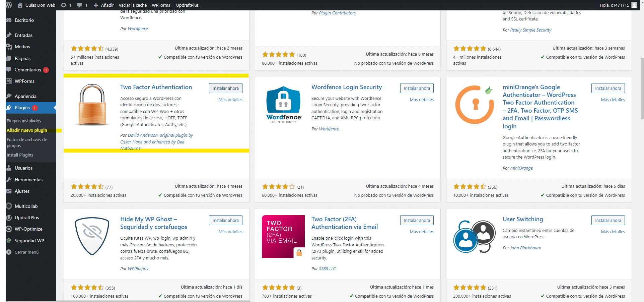Open the Añadir menu in admin bar
The image size is (644, 302).
tap(104, 5)
